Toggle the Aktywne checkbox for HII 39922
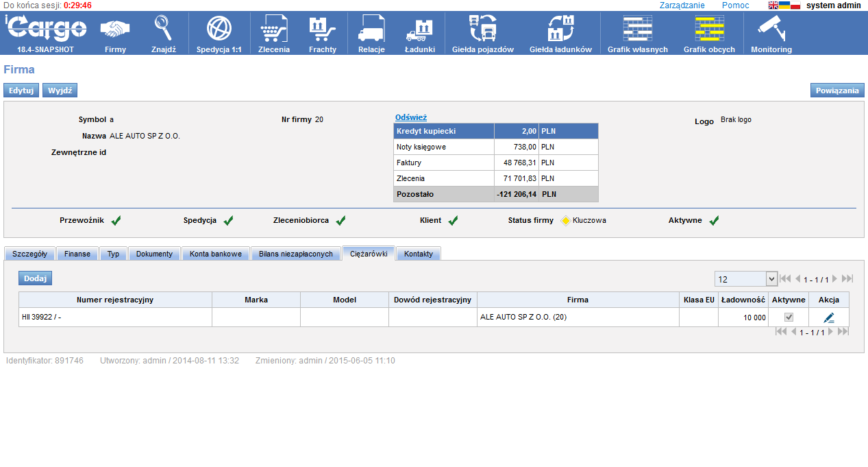This screenshot has height=467, width=868. click(789, 318)
